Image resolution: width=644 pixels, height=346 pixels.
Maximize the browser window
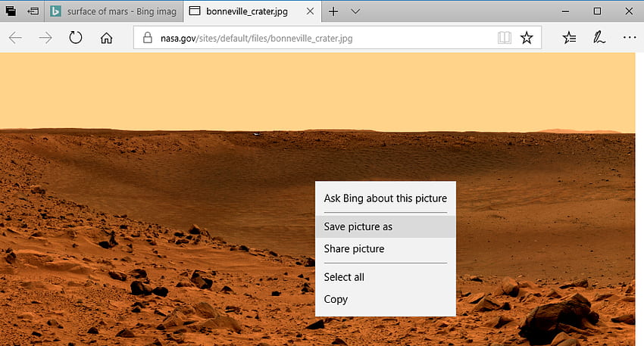point(598,11)
